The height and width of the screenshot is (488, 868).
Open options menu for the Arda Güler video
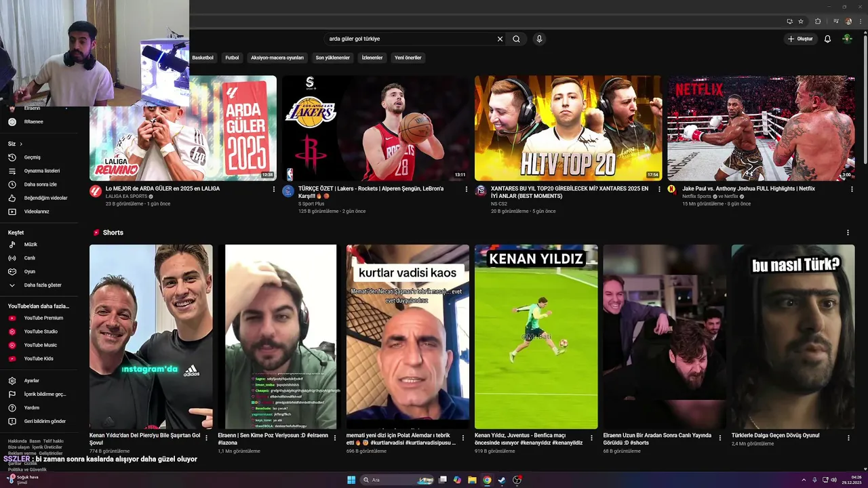(274, 189)
